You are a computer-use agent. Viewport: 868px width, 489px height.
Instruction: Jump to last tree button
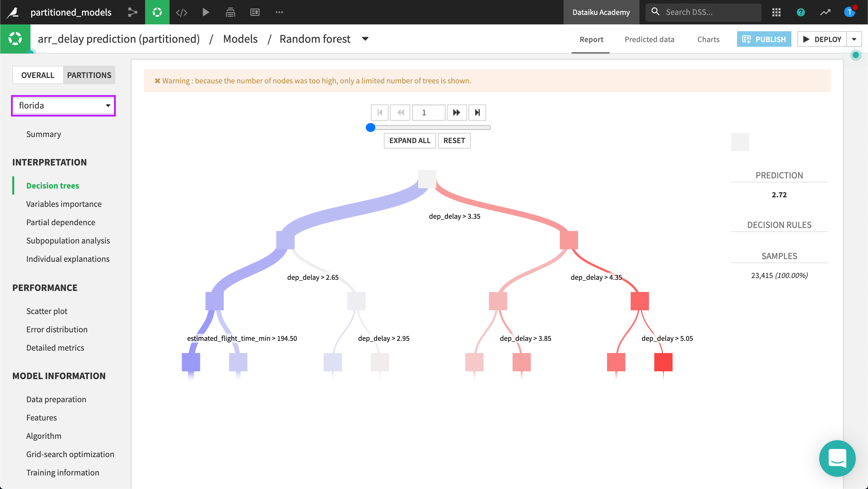tap(477, 113)
